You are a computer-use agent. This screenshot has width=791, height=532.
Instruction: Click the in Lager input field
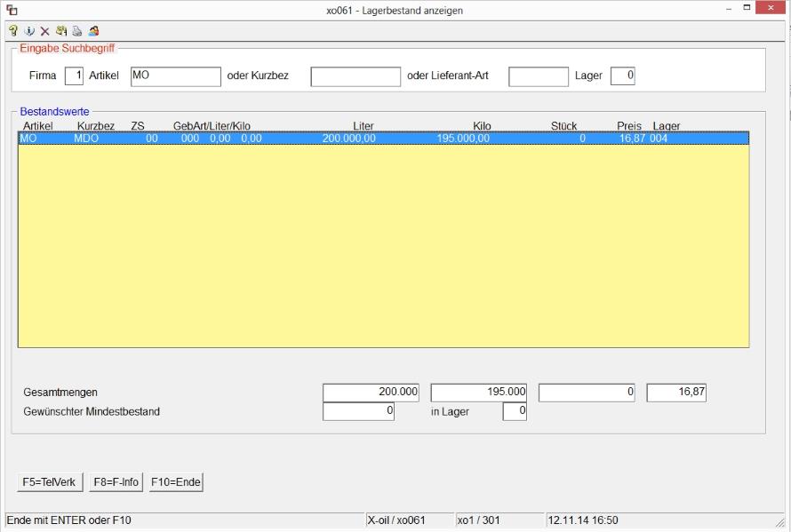[x=515, y=411]
